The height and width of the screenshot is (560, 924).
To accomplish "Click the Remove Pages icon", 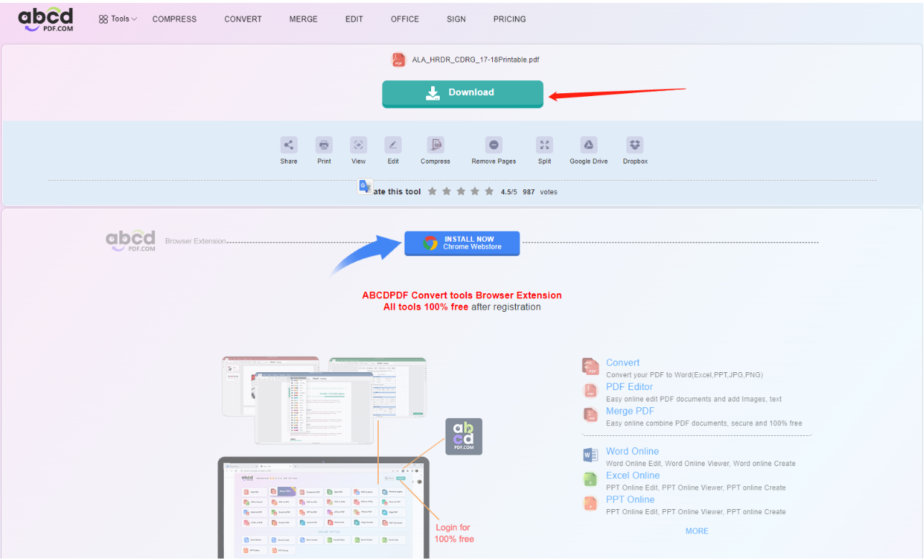I will [494, 145].
